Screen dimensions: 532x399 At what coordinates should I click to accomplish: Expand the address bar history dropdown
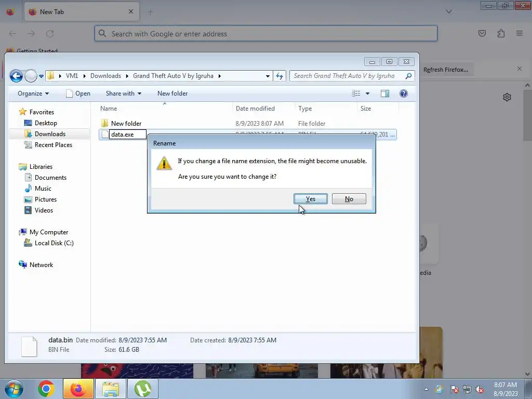click(268, 76)
